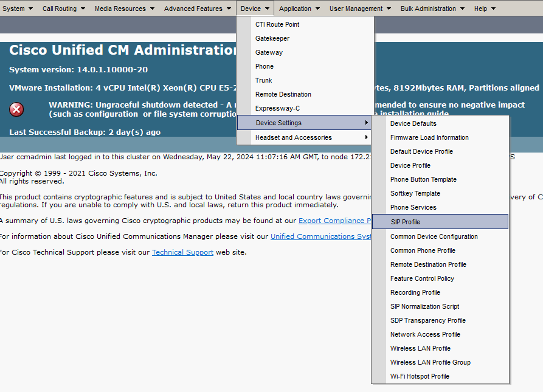Open Wireless LAN Profile
Viewport: 543px width, 392px height.
coord(440,348)
